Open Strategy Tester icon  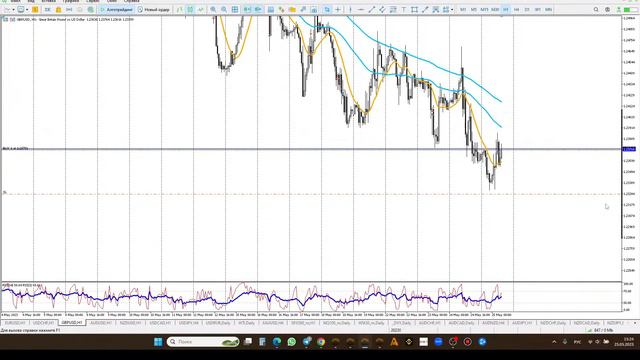tap(80, 9)
